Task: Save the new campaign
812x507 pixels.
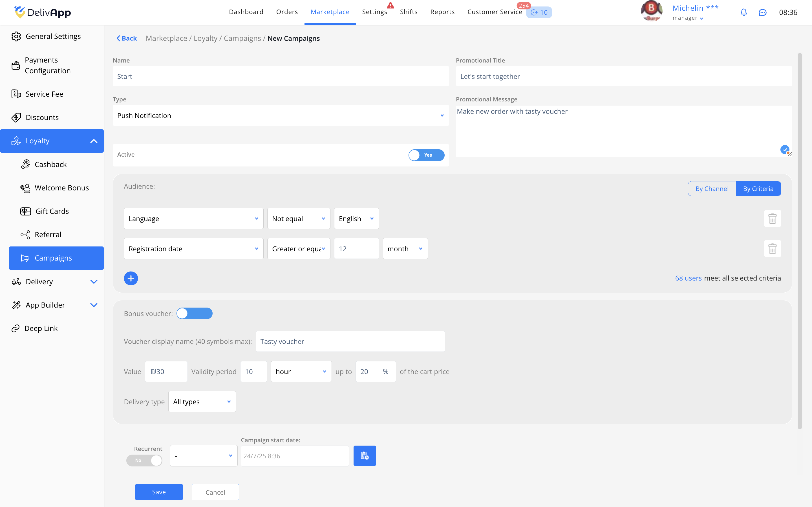Action: click(x=159, y=492)
